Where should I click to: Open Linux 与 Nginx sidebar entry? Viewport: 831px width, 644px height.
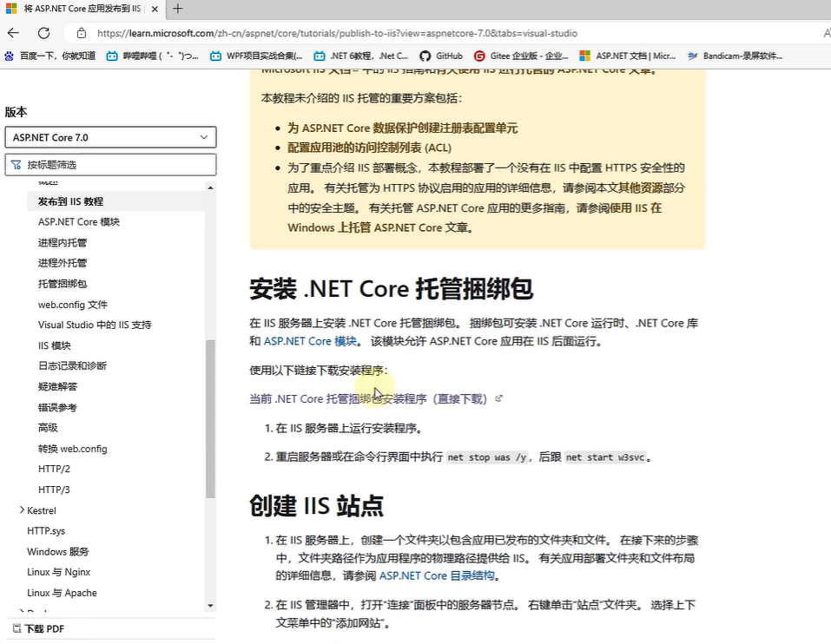(59, 572)
